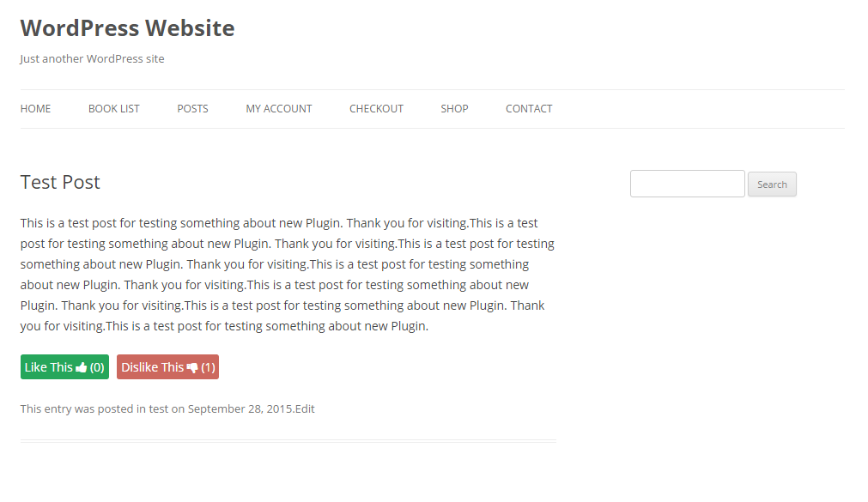
Task: Open the Test Post title
Action: click(x=60, y=182)
